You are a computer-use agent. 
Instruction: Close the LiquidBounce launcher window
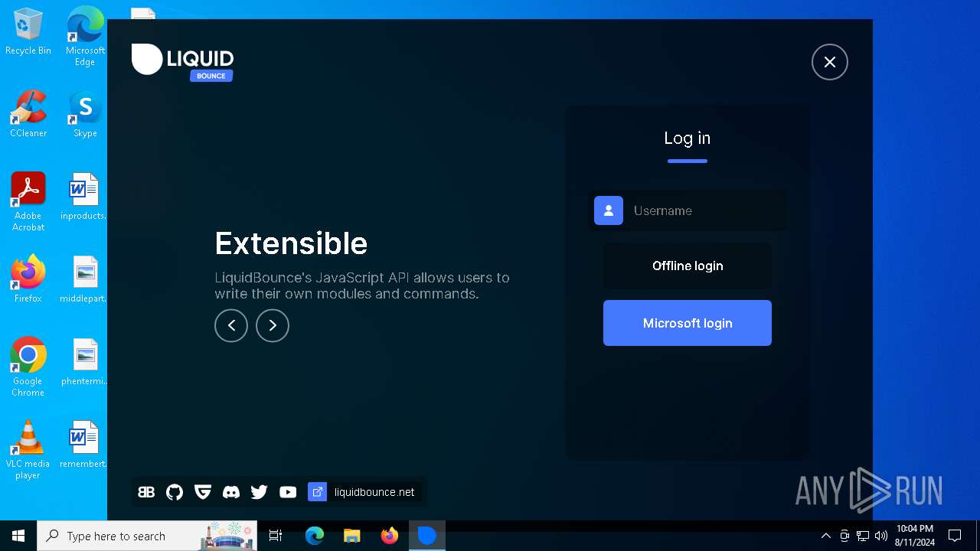click(830, 62)
